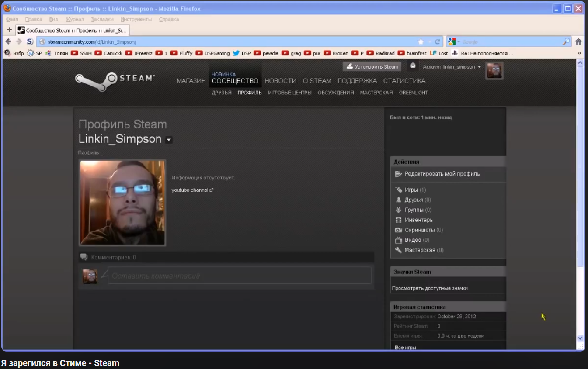Go to МАГАЗИН in the Steam navigation
Viewport: 588px width, 369px height.
point(191,81)
